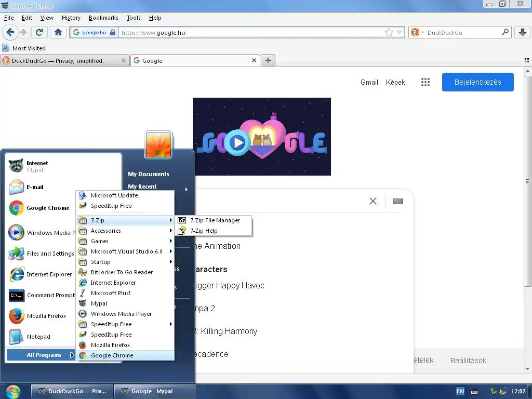The height and width of the screenshot is (399, 532).
Task: Expand the Startup program folder
Action: coord(125,262)
